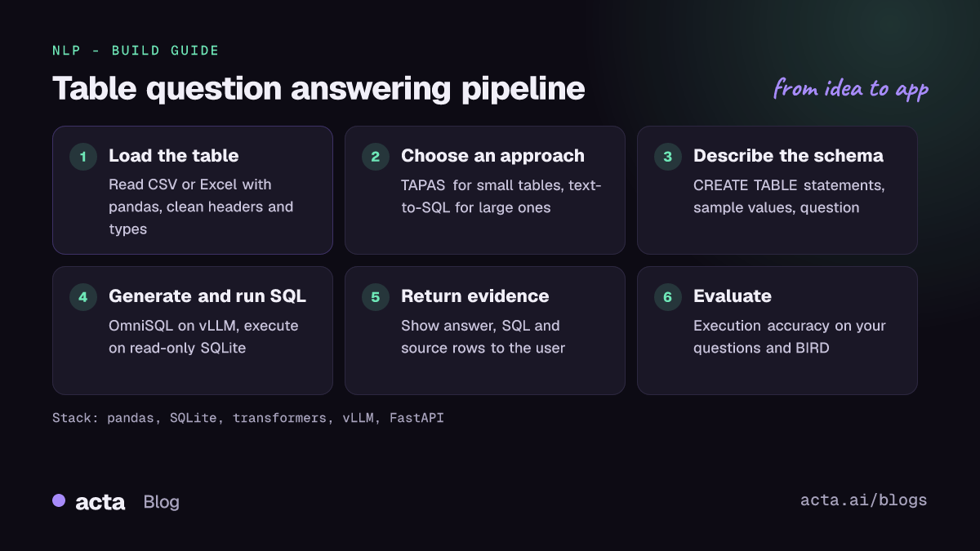This screenshot has width=980, height=551.
Task: Click the 'from idea to app' tagline
Action: click(x=851, y=88)
